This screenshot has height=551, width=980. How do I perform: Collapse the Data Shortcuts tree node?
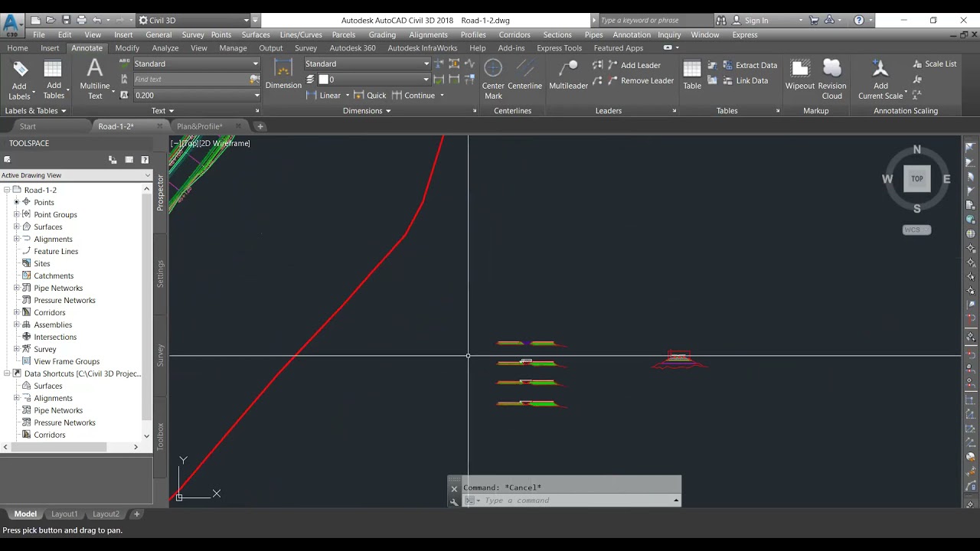click(x=7, y=373)
